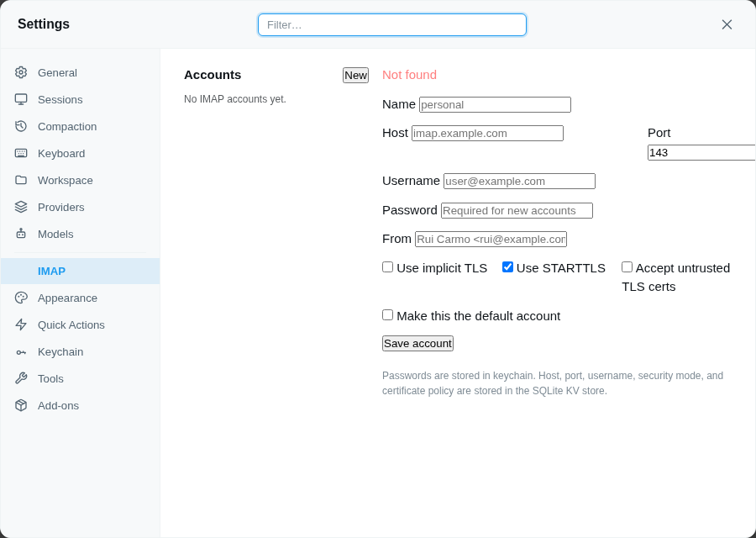Image resolution: width=756 pixels, height=538 pixels.
Task: Click the Password input field
Action: coord(517,210)
